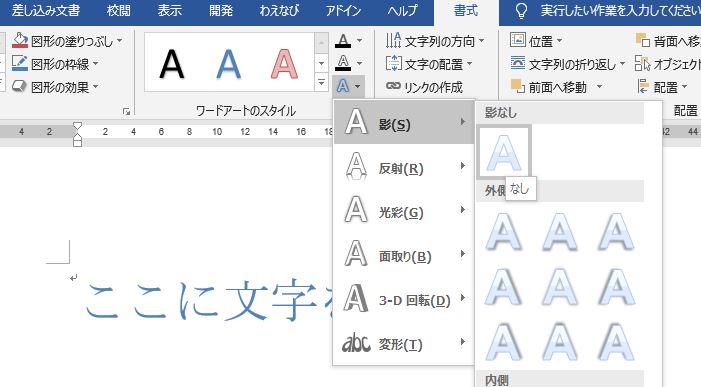Click the left indent marker on ruler
The width and height of the screenshot is (701, 387).
(x=77, y=142)
